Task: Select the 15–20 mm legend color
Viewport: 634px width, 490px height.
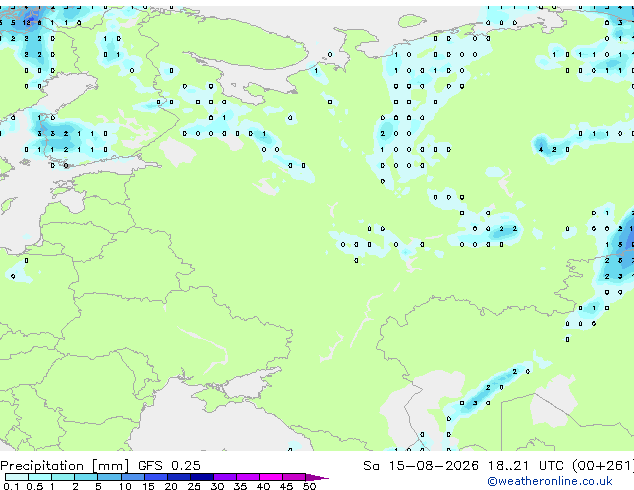Action: (156, 477)
